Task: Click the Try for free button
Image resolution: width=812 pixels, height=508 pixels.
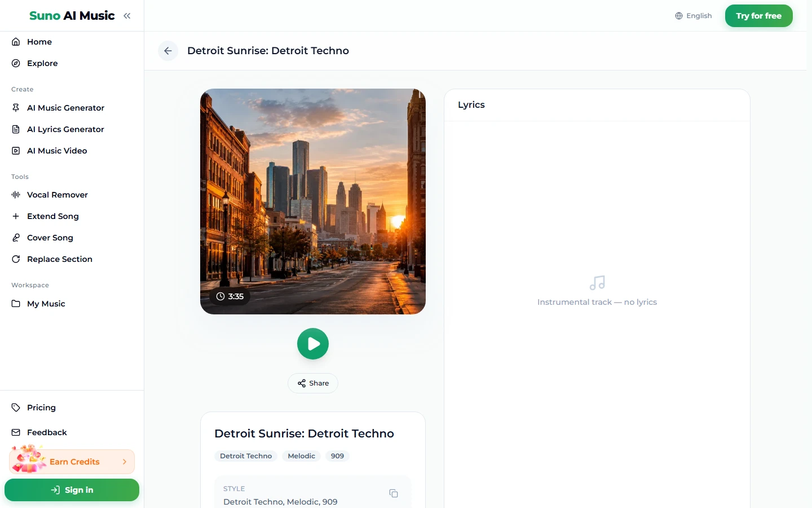Action: tap(759, 16)
